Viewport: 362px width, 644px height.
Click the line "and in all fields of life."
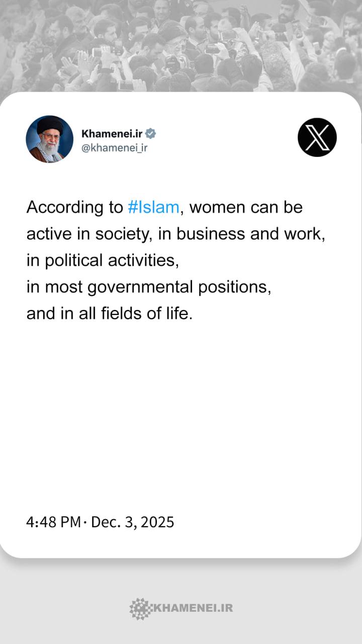pos(109,314)
